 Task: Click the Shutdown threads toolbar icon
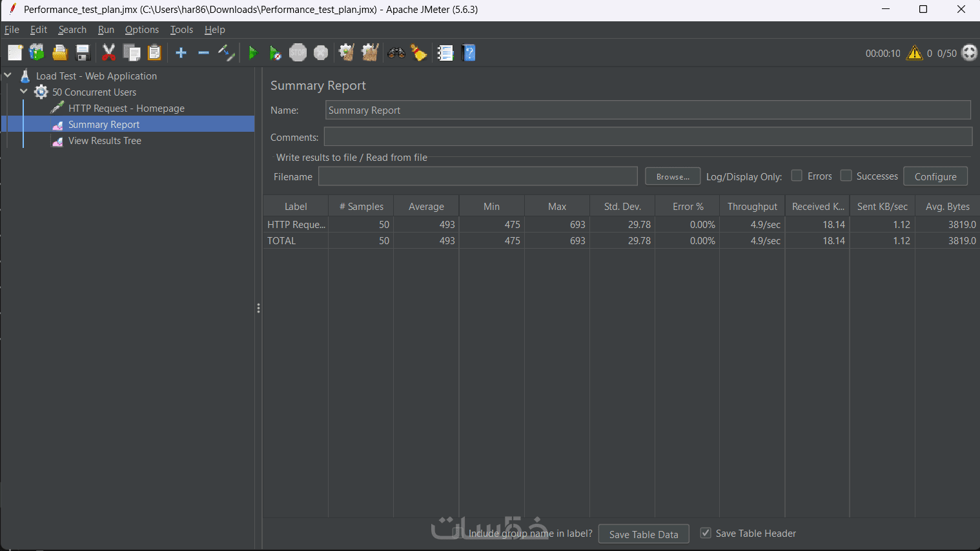321,53
